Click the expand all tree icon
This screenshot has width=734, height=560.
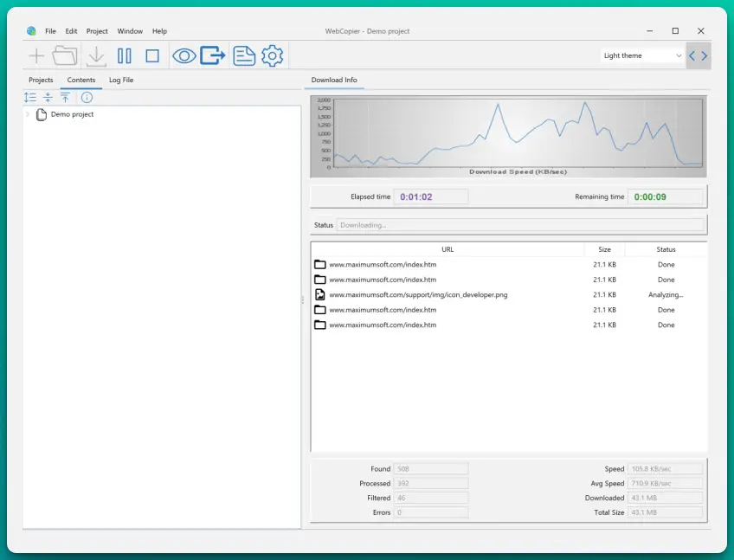31,98
